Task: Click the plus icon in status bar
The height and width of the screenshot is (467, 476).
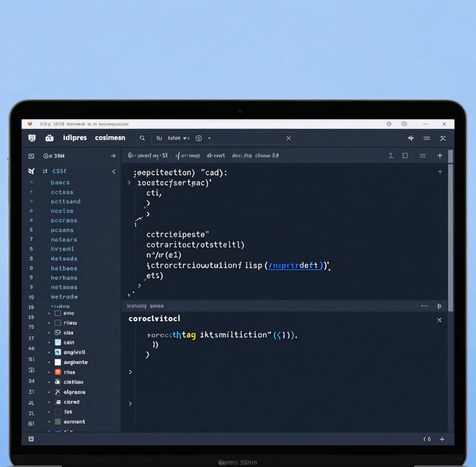Action: click(443, 439)
